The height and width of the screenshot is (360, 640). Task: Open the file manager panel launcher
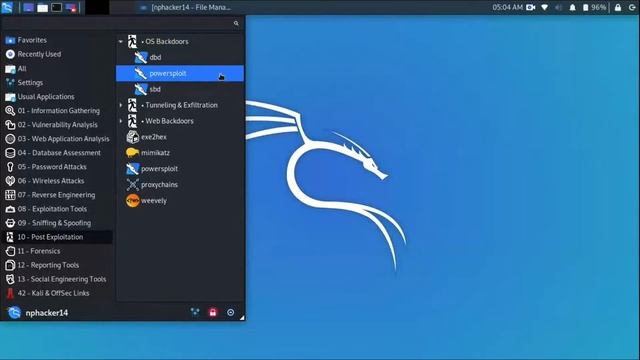[42, 7]
